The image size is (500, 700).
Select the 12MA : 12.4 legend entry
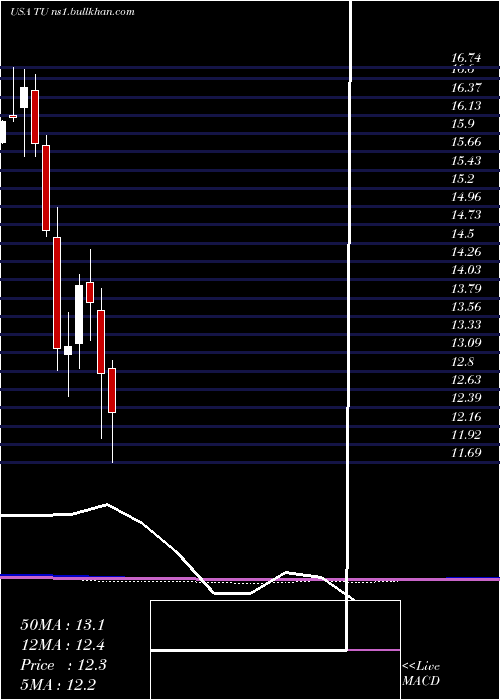pyautogui.click(x=62, y=645)
